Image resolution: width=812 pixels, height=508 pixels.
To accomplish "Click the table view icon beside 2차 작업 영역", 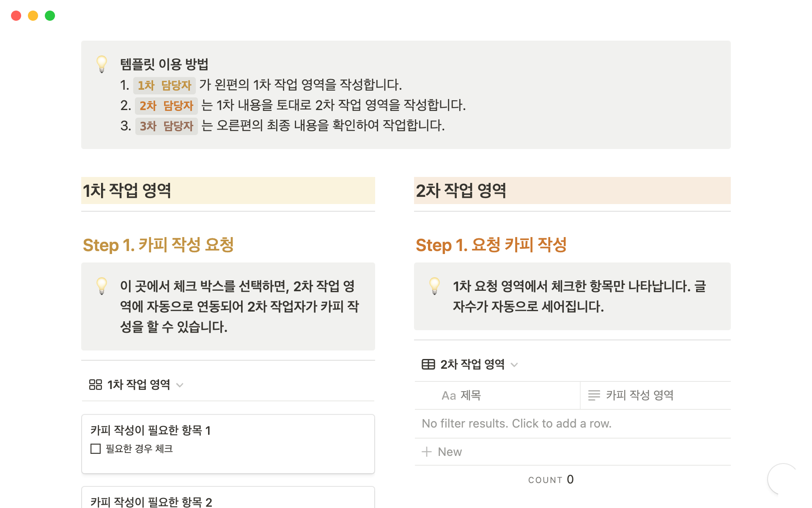I will coord(428,364).
